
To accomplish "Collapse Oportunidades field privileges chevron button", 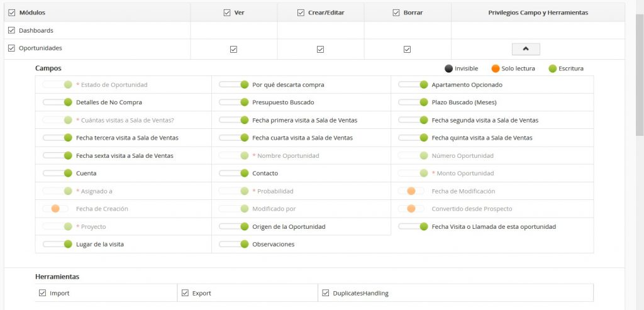I will pos(526,49).
